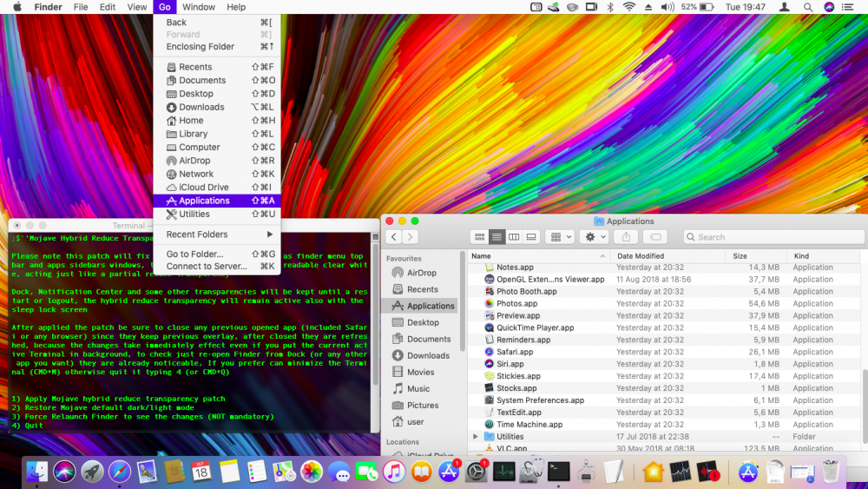Sort by the Size column header
The height and width of the screenshot is (489, 868).
(x=756, y=256)
